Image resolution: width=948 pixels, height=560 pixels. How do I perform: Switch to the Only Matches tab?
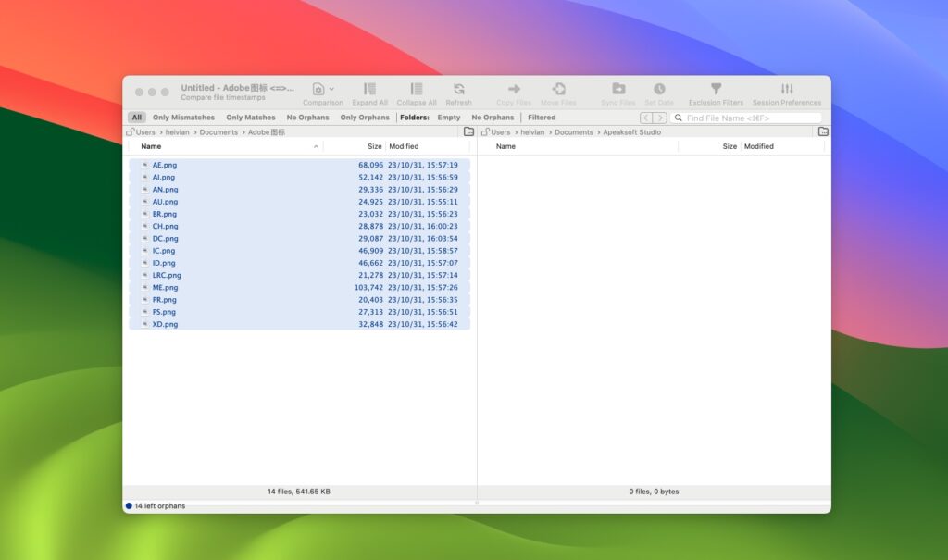coord(250,117)
